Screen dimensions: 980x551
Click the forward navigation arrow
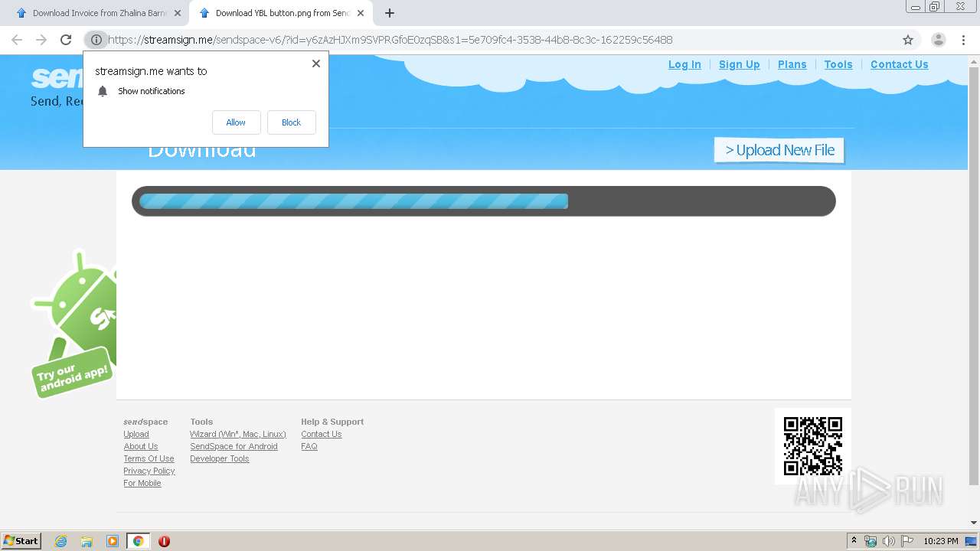coord(41,40)
